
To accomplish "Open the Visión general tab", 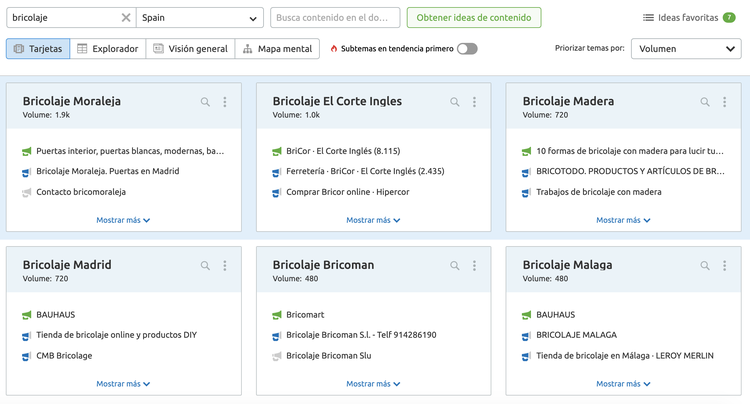I will (x=190, y=49).
